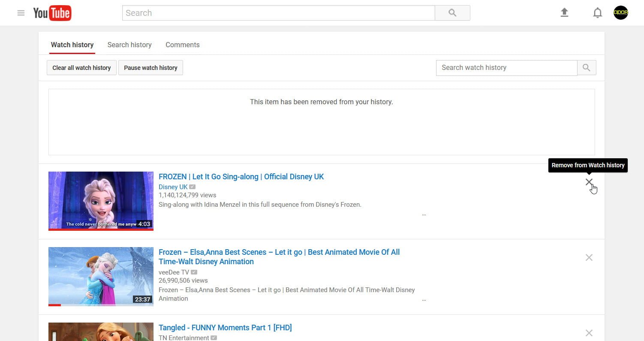Open Frozen Elsa, Anna Best Scenes title link

(279, 257)
